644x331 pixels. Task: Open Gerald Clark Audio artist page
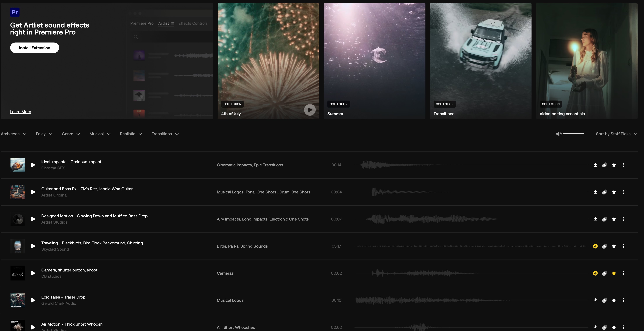pyautogui.click(x=59, y=303)
